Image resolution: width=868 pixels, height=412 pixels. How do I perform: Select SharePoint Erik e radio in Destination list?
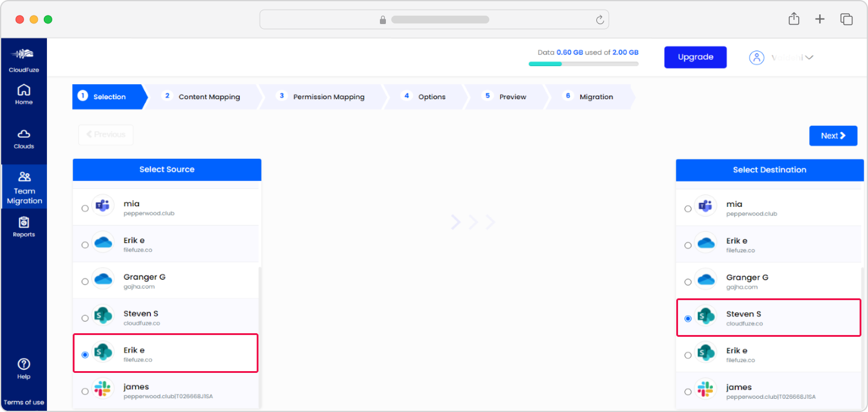click(x=688, y=355)
